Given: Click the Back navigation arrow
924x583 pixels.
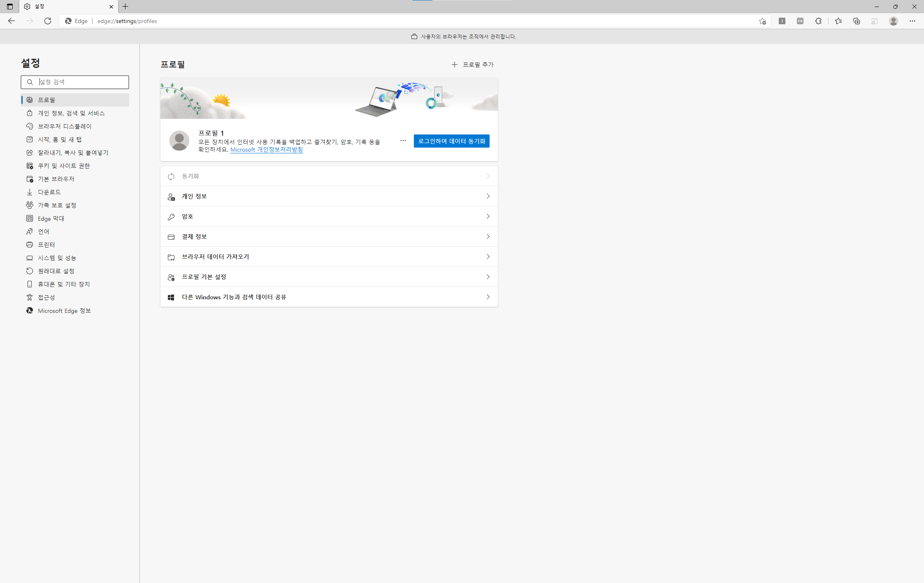Looking at the screenshot, I should pos(12,21).
